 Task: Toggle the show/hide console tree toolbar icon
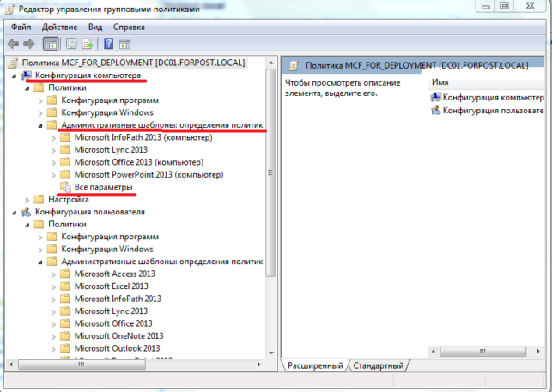[51, 44]
